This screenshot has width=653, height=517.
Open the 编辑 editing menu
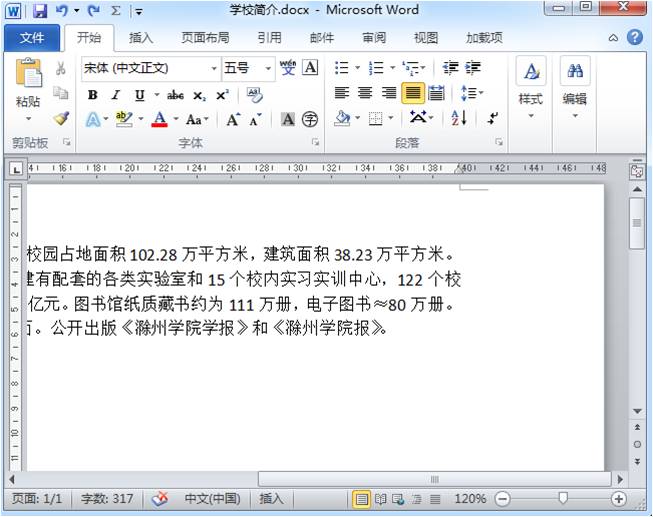click(575, 88)
